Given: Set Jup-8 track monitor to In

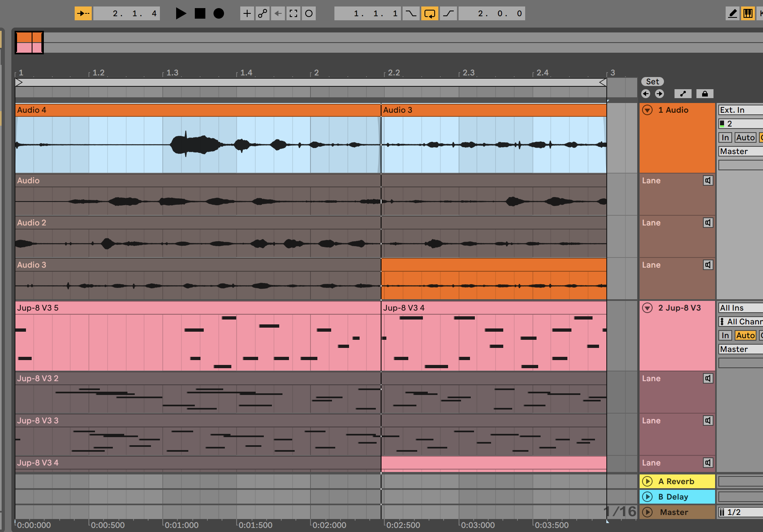Looking at the screenshot, I should point(725,335).
